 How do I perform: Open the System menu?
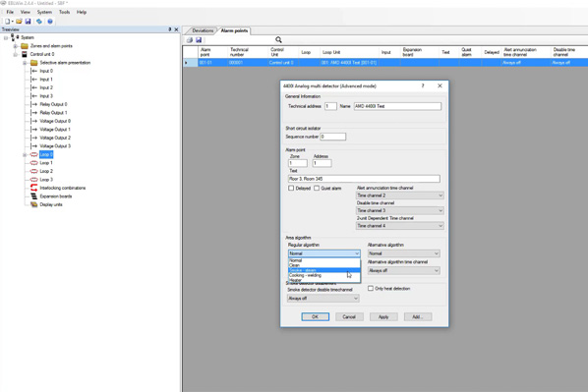click(44, 12)
